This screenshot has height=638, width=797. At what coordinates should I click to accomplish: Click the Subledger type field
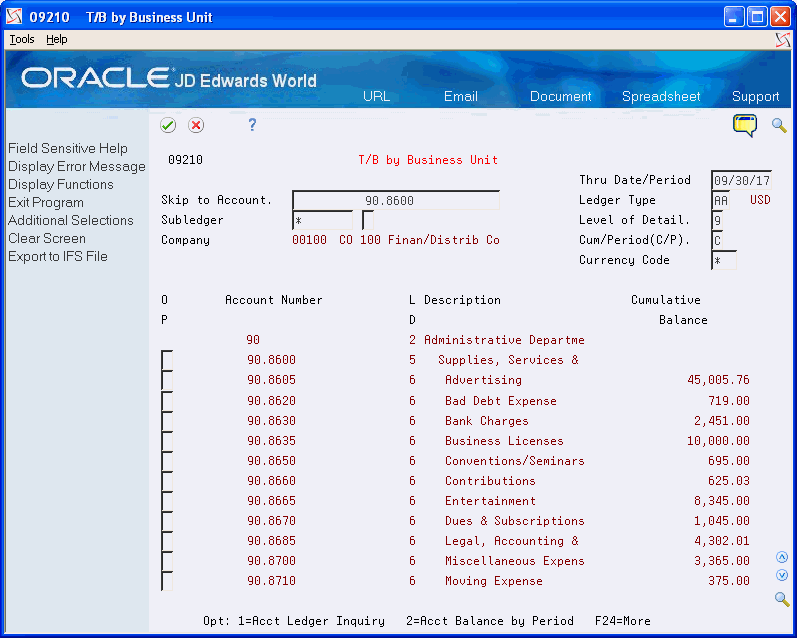pos(368,221)
